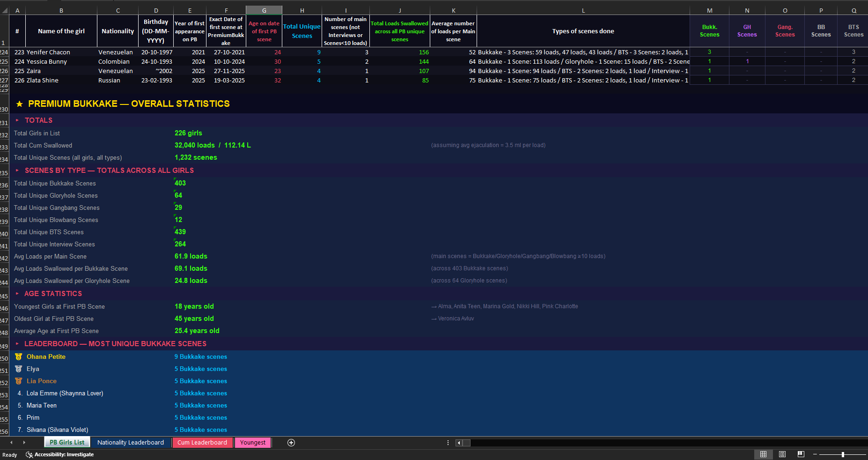Collapse the TOTALS section triangle

17,120
